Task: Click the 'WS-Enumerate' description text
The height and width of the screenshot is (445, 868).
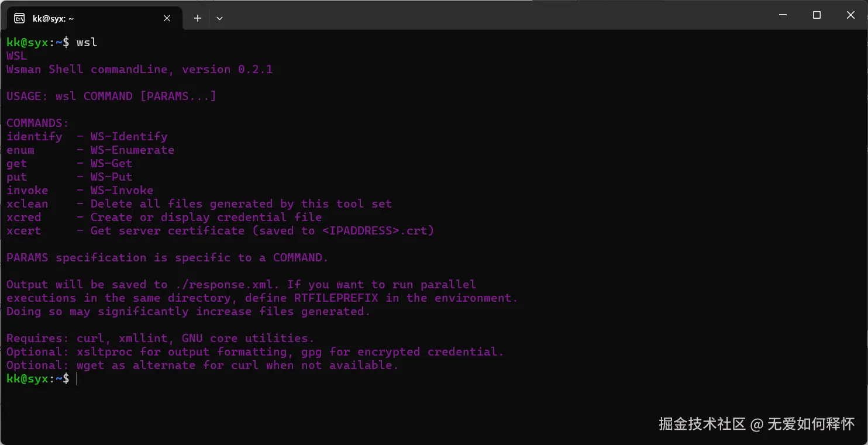Action: 132,150
